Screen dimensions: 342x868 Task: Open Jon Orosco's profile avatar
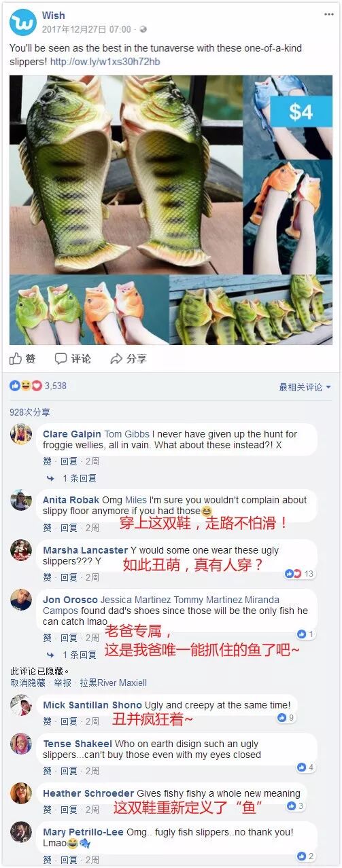(x=21, y=600)
